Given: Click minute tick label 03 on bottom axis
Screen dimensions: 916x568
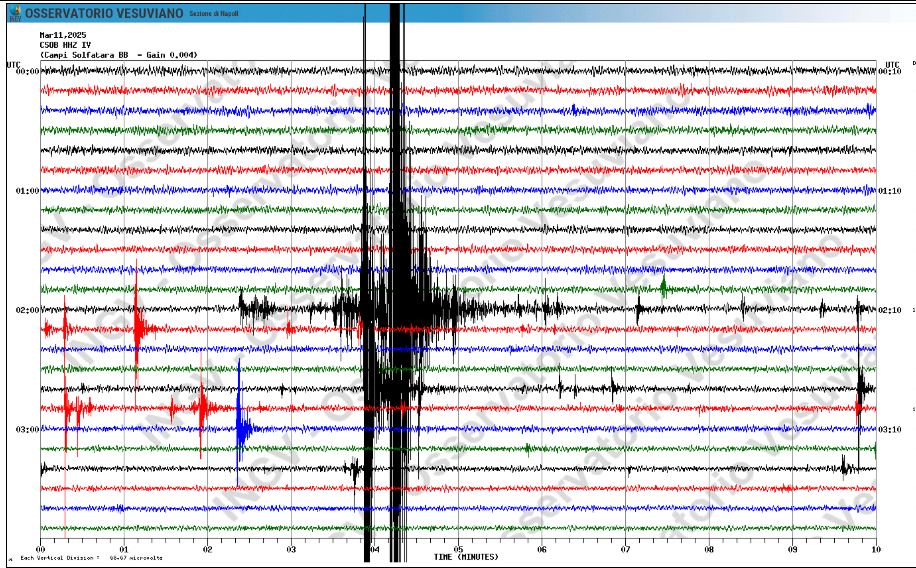Looking at the screenshot, I should (291, 549).
